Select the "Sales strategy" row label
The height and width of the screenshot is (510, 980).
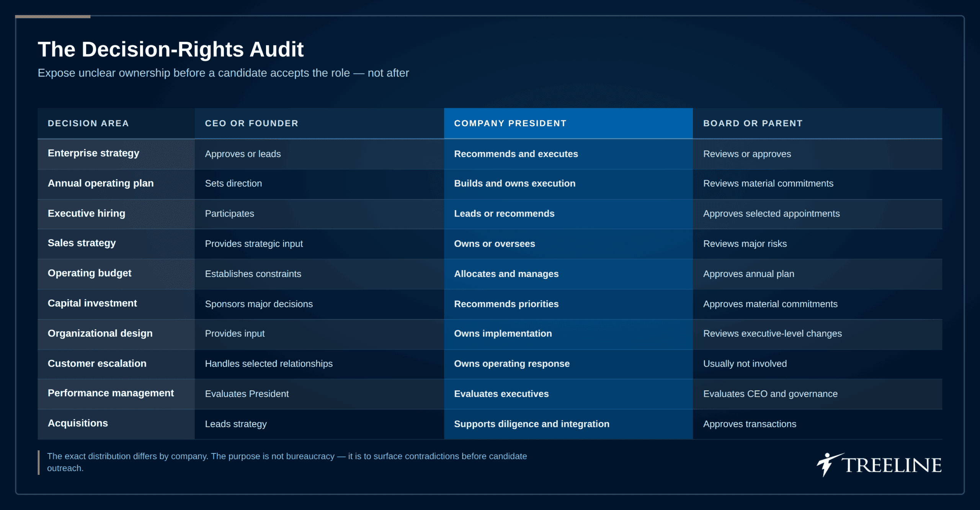point(82,243)
